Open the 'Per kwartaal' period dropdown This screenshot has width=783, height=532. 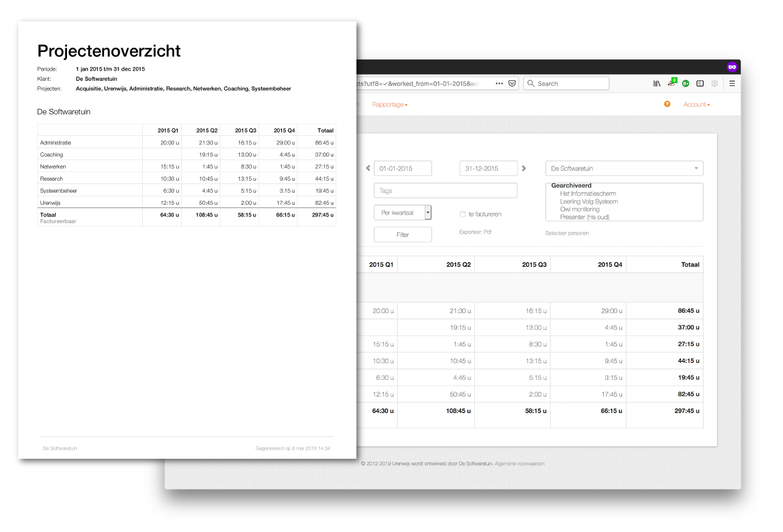point(403,213)
